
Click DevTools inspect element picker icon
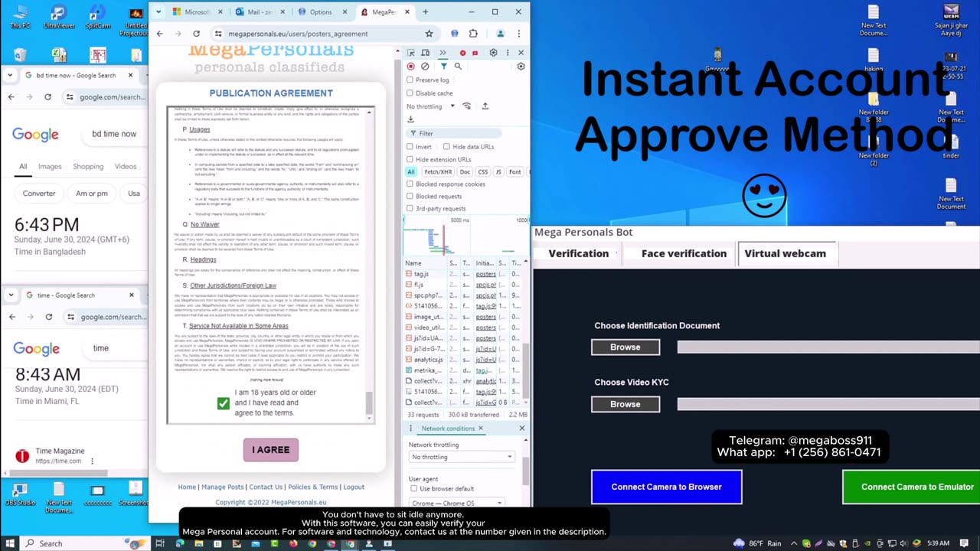click(x=411, y=53)
